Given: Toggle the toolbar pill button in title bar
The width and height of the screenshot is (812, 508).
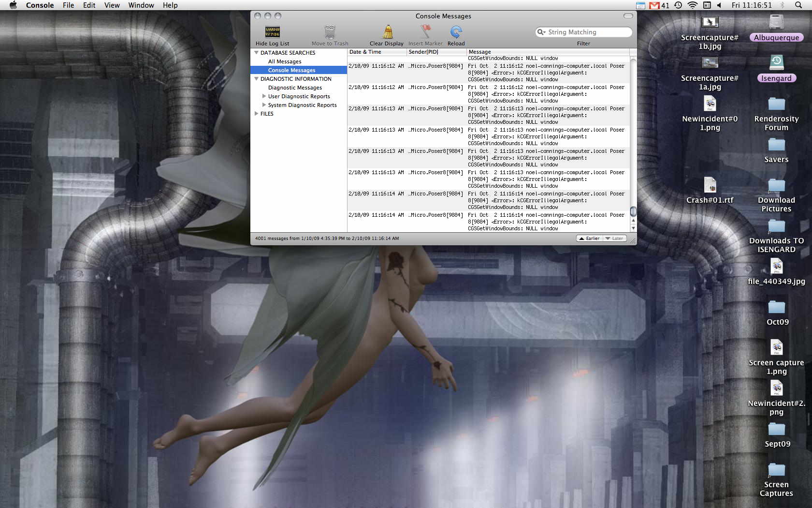Looking at the screenshot, I should pyautogui.click(x=628, y=16).
